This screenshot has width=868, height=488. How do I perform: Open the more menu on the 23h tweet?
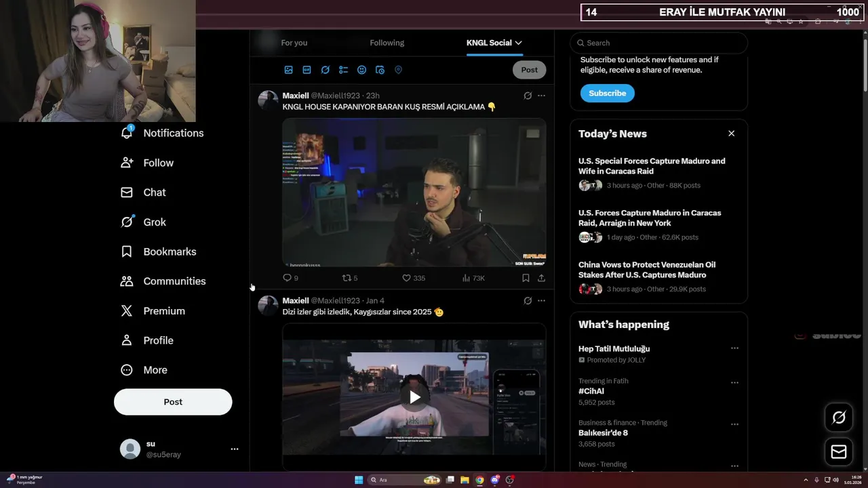[x=541, y=96]
